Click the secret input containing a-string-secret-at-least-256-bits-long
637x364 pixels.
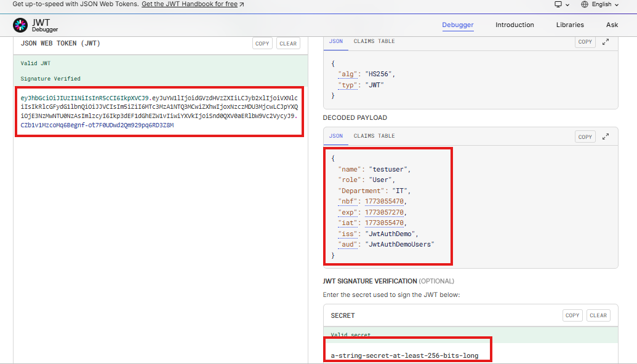tap(404, 355)
